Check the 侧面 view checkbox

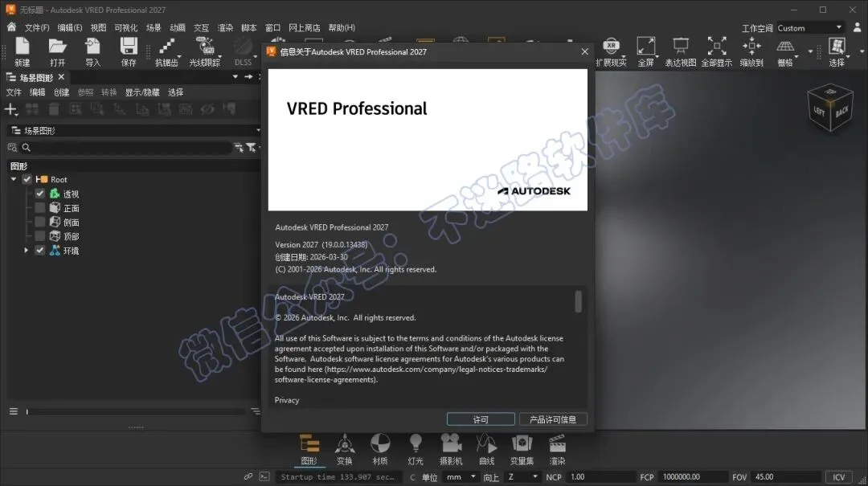[x=40, y=222]
